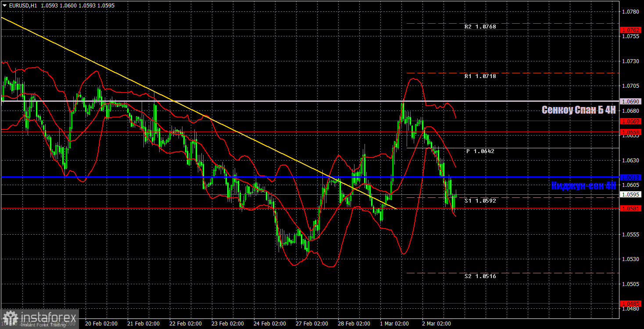Click the 28 Feb 02:00 time label
The width and height of the screenshot is (644, 329).
pos(354,324)
